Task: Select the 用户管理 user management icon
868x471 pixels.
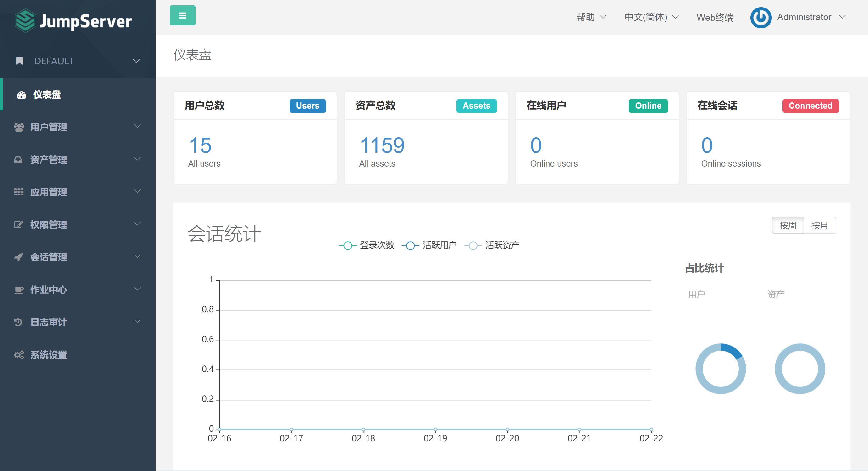Action: 19,127
